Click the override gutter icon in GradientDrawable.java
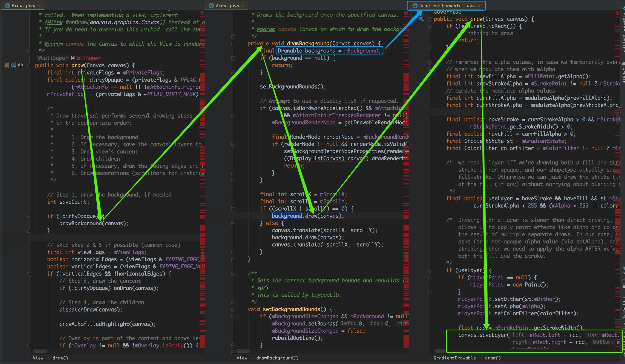Image resolution: width=625 pixels, height=364 pixels. (x=421, y=19)
